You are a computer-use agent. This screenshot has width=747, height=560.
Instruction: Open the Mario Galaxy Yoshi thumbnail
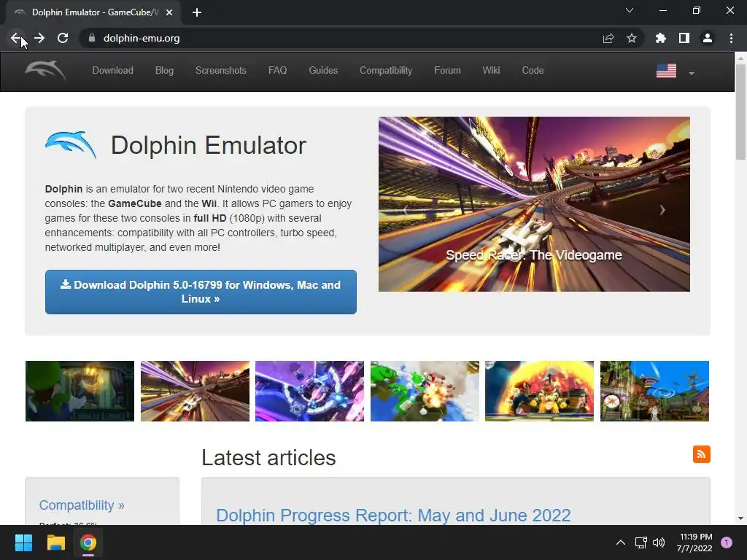pyautogui.click(x=425, y=391)
